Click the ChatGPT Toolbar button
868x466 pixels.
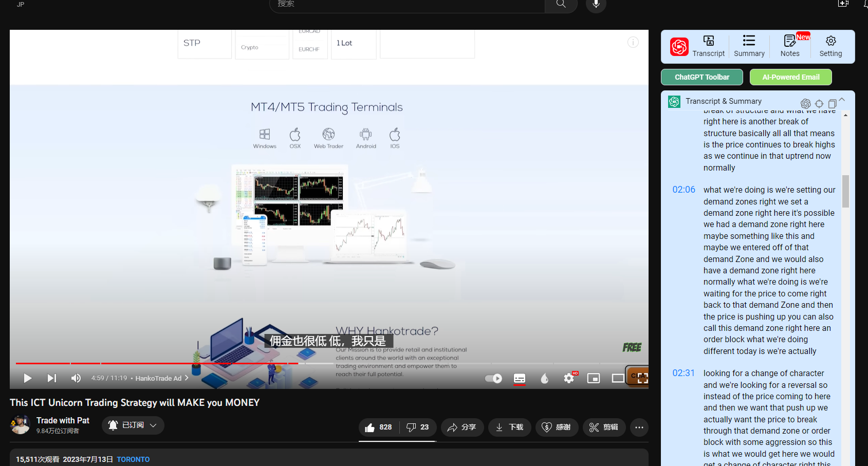click(x=702, y=77)
